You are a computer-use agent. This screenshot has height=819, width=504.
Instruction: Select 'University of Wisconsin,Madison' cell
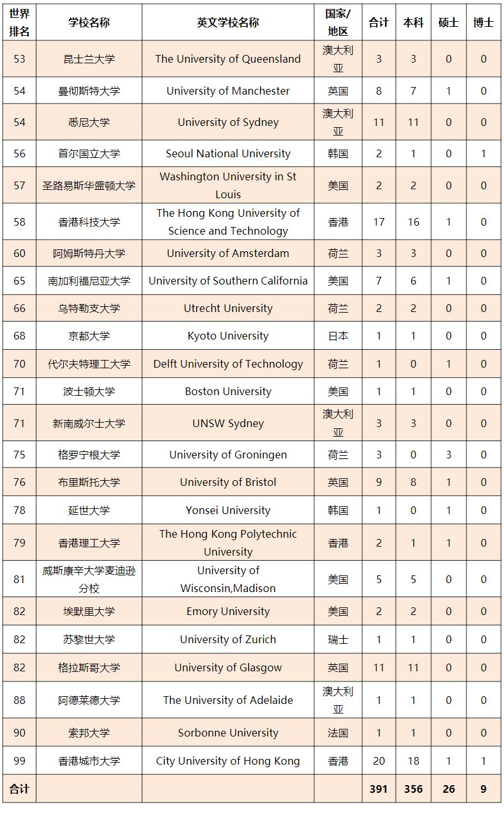click(x=228, y=579)
